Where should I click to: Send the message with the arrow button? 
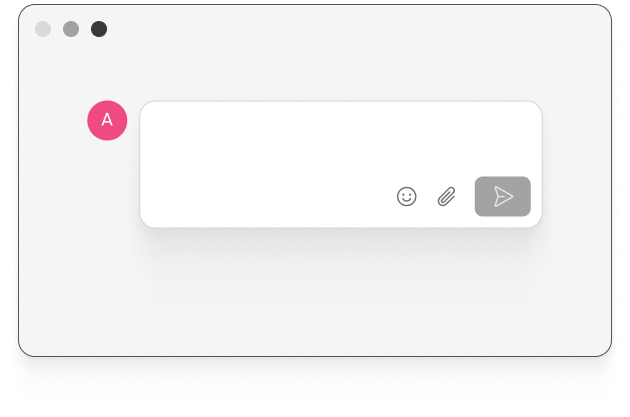tap(502, 196)
